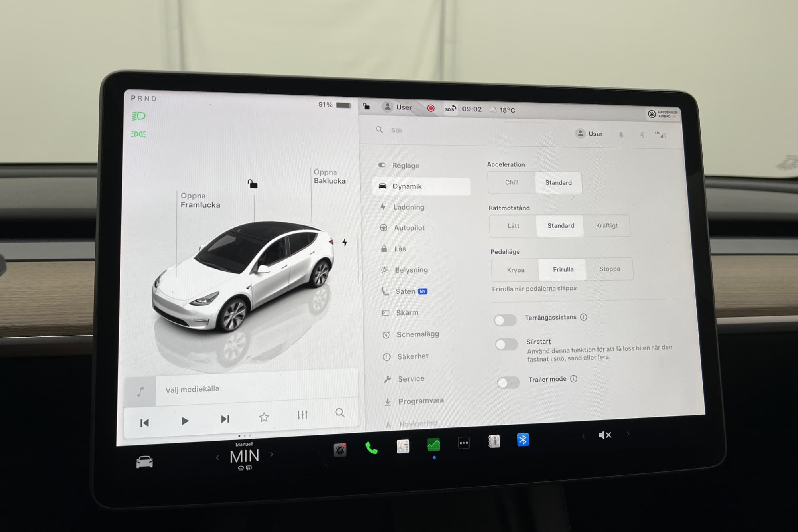The image size is (798, 532).
Task: Set Pedalläge to Frirulla
Action: (563, 269)
